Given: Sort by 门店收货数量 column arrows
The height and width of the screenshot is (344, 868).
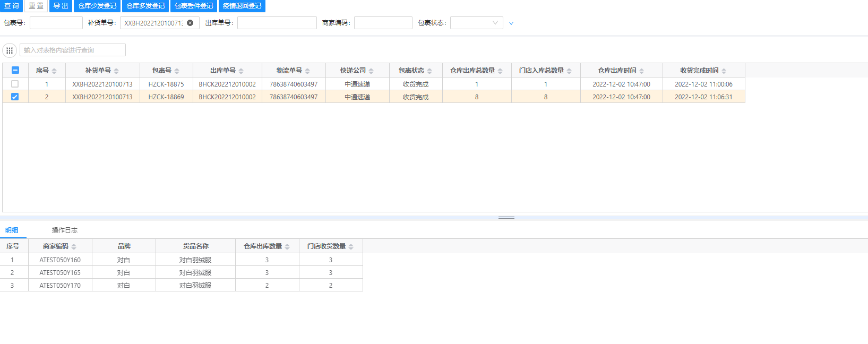Looking at the screenshot, I should pos(351,247).
